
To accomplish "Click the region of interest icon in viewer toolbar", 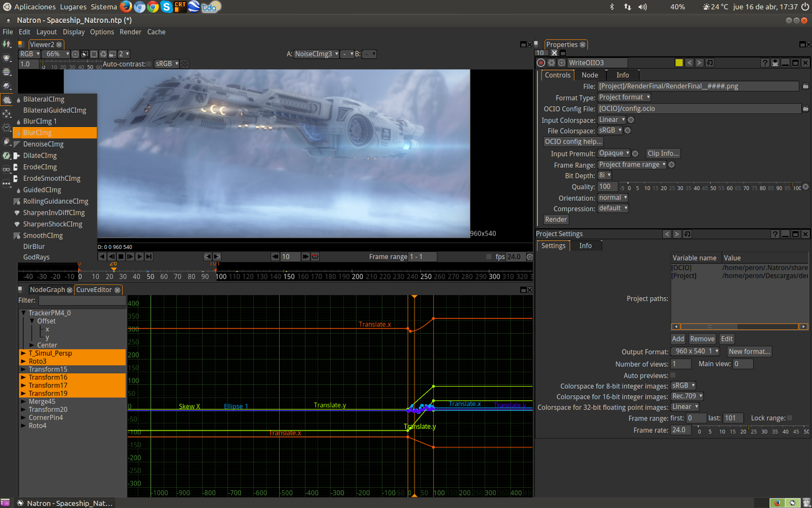I will (94, 54).
